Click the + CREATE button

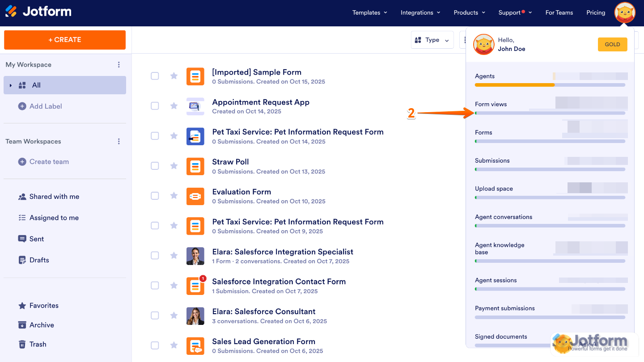click(65, 40)
